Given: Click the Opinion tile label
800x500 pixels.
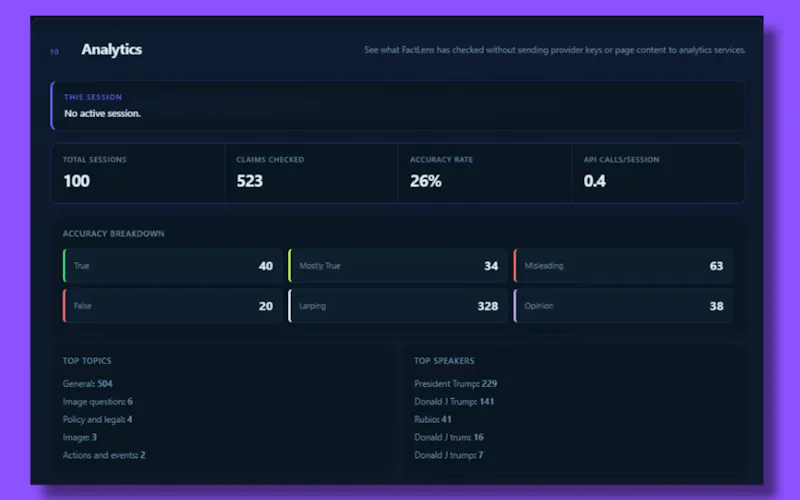Looking at the screenshot, I should pos(539,306).
